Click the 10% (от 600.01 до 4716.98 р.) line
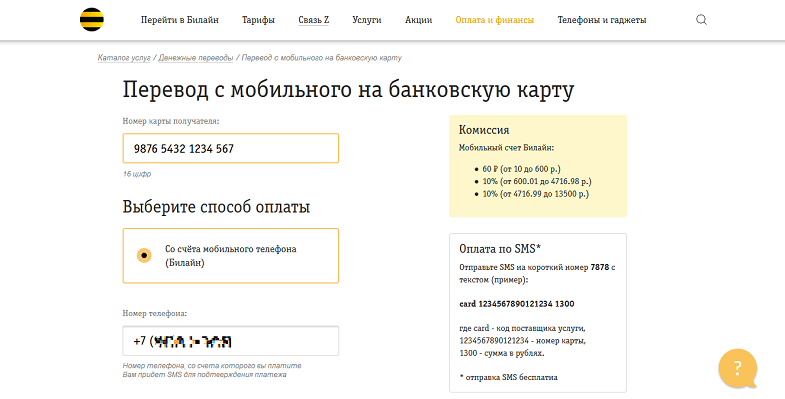Screen dimensions: 785x399 point(537,181)
